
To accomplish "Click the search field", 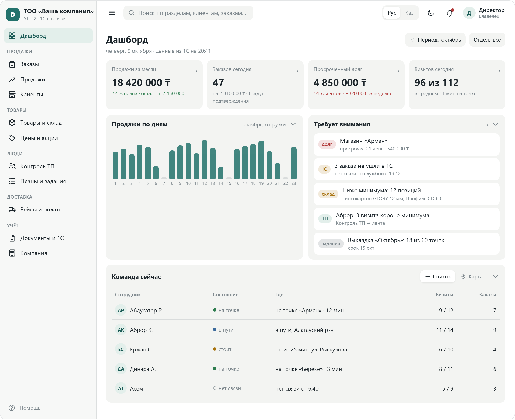I will coord(188,13).
